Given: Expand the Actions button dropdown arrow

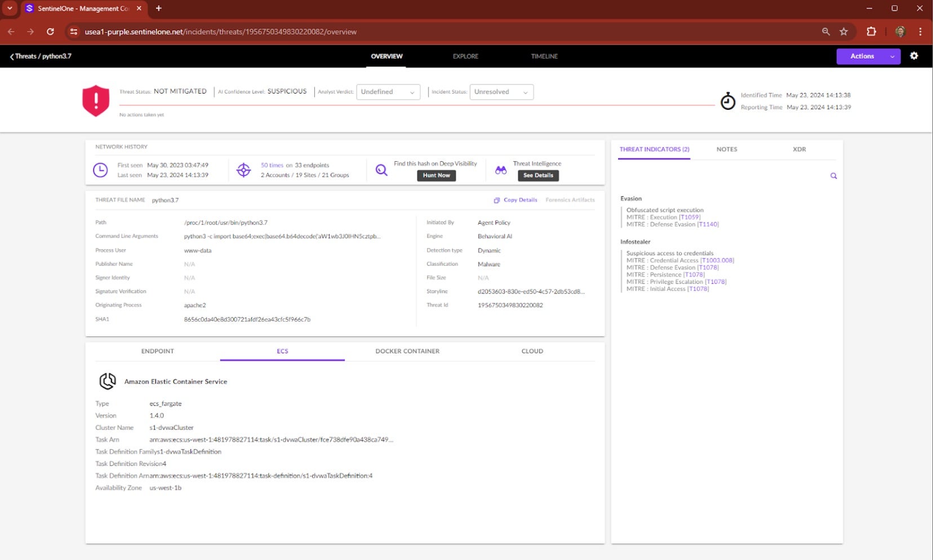Looking at the screenshot, I should point(892,56).
